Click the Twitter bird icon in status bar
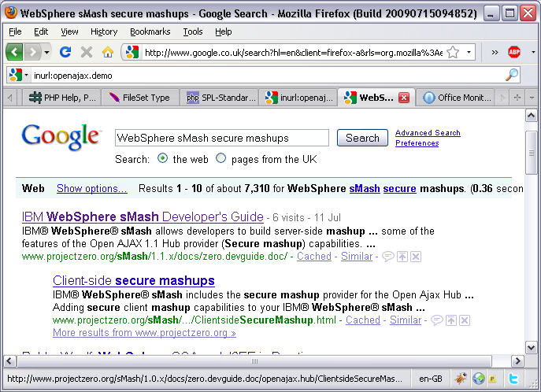 point(513,379)
